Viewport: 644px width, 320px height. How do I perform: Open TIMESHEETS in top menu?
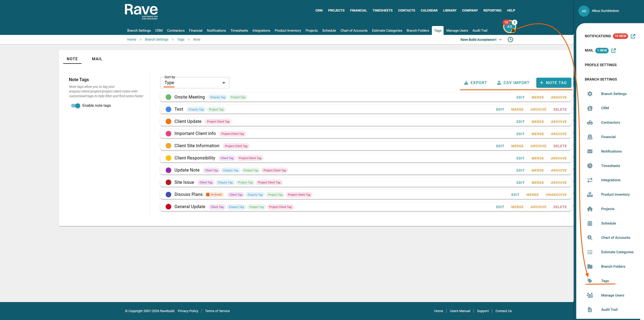coord(382,11)
